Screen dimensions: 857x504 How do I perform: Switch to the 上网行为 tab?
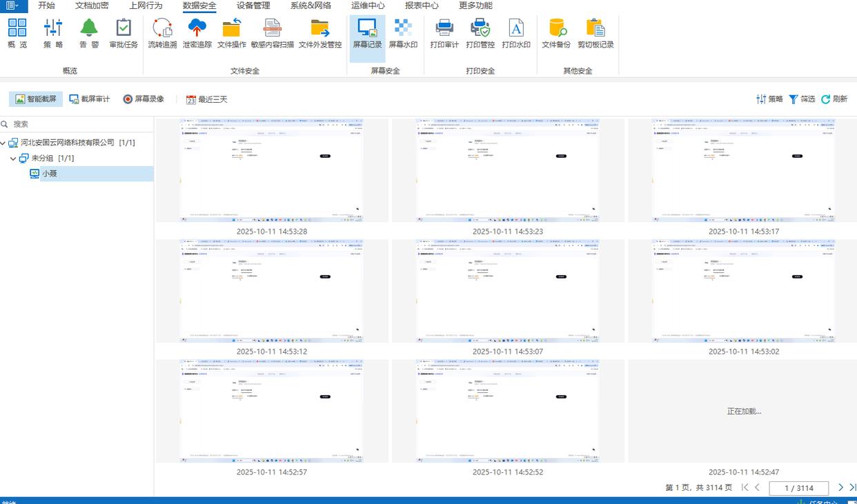[x=146, y=6]
